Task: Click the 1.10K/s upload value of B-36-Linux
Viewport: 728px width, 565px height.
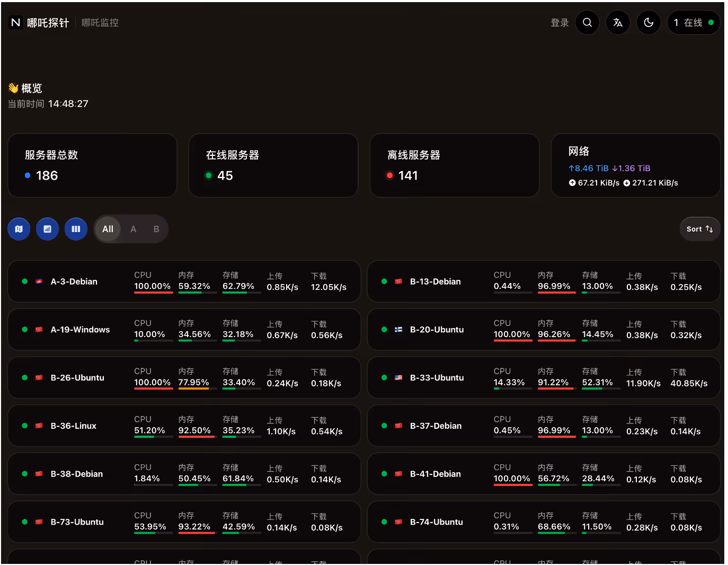Action: tap(281, 431)
